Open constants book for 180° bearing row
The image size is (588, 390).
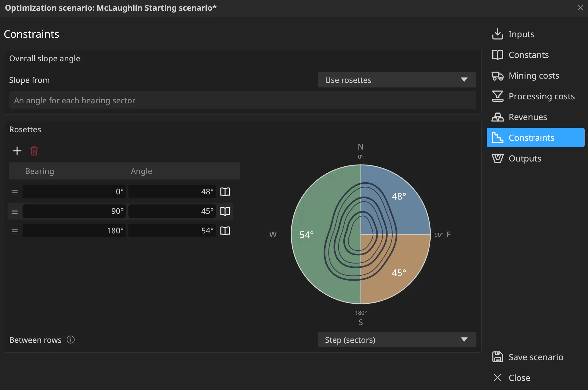[x=225, y=231]
